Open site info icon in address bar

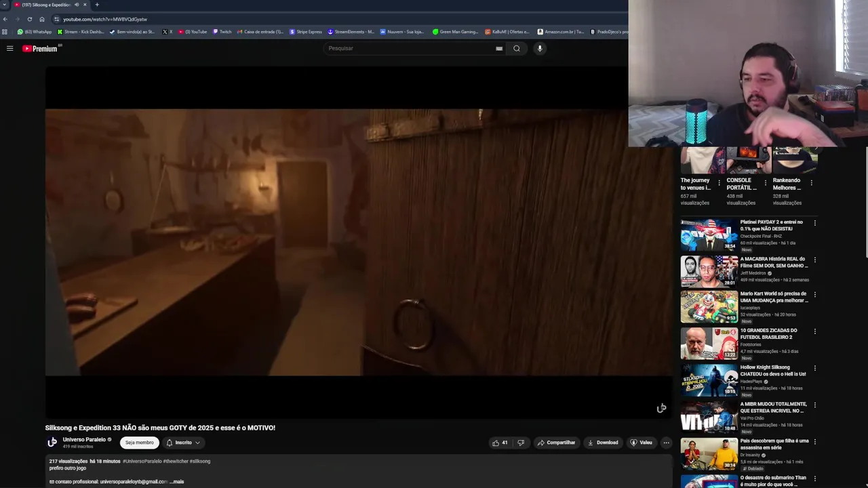pos(56,19)
